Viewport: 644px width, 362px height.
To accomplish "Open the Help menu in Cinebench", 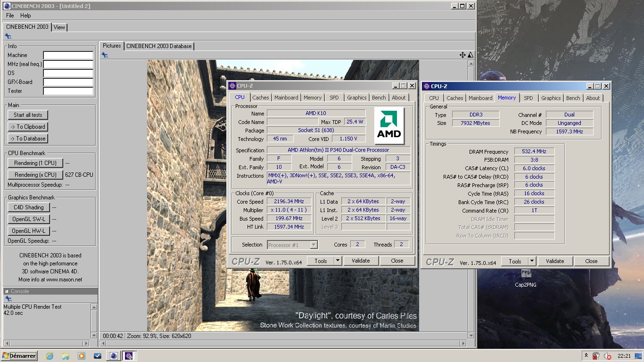I will click(x=25, y=16).
